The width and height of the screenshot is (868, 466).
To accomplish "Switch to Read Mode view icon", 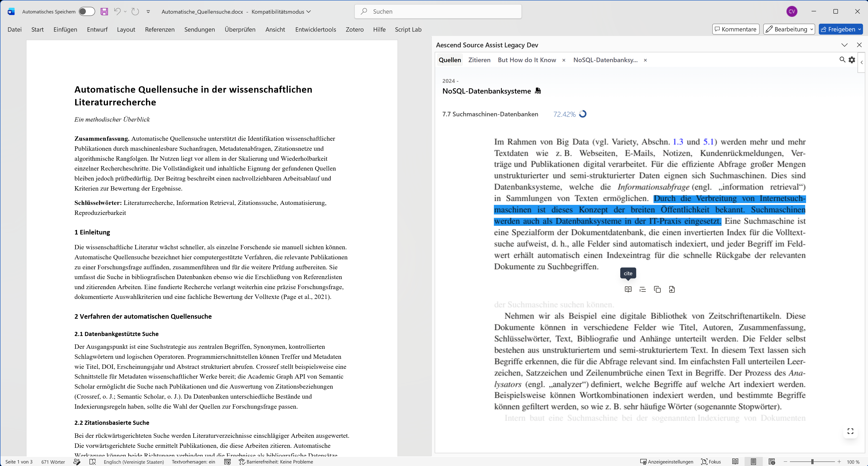I will [x=735, y=462].
